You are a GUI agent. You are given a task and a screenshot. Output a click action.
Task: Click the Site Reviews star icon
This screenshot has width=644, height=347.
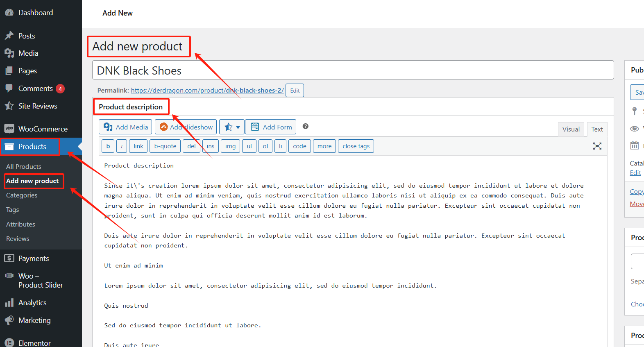point(9,106)
